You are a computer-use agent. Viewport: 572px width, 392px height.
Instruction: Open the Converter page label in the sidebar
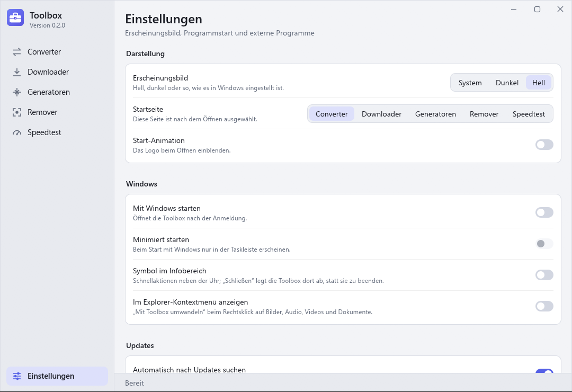pyautogui.click(x=44, y=52)
